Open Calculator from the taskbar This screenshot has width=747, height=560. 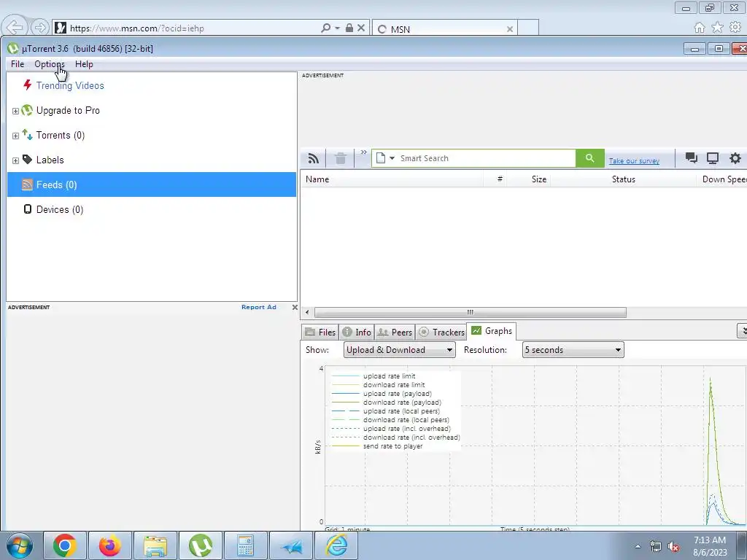[246, 545]
